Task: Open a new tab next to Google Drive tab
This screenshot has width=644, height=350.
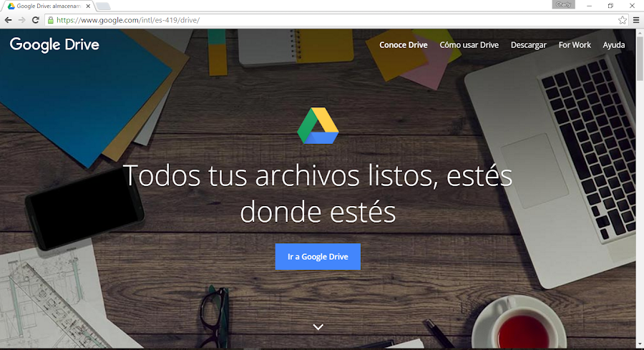Action: tap(103, 6)
